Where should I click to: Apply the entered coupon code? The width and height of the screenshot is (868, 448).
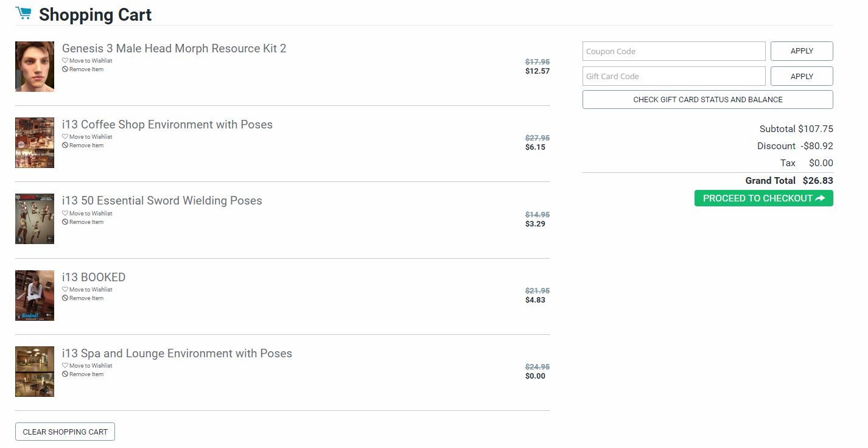(x=801, y=52)
